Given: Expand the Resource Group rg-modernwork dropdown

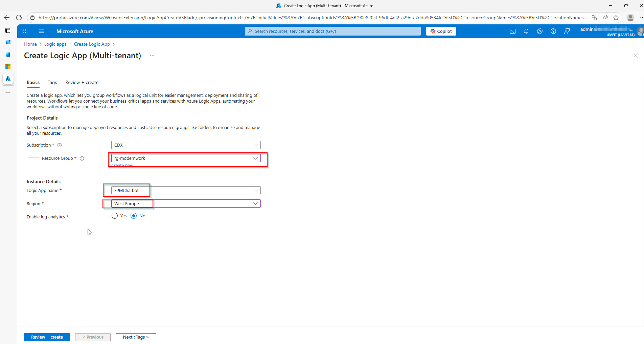Looking at the screenshot, I should [x=186, y=158].
